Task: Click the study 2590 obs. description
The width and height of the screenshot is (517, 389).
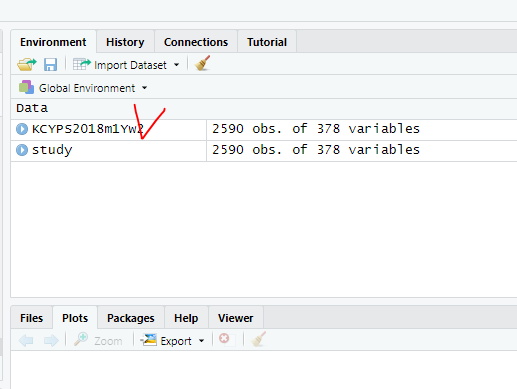Action: point(316,150)
